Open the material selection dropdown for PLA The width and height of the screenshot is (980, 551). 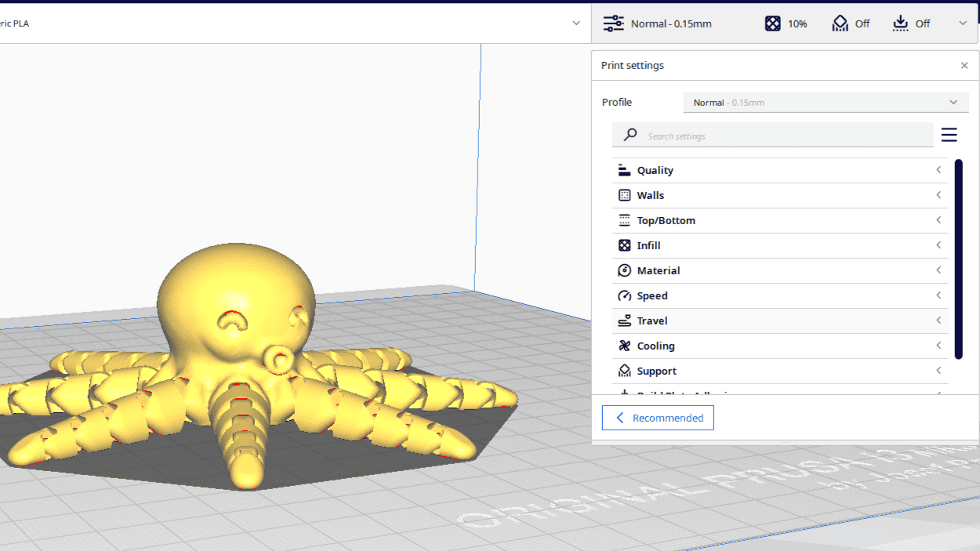coord(576,23)
